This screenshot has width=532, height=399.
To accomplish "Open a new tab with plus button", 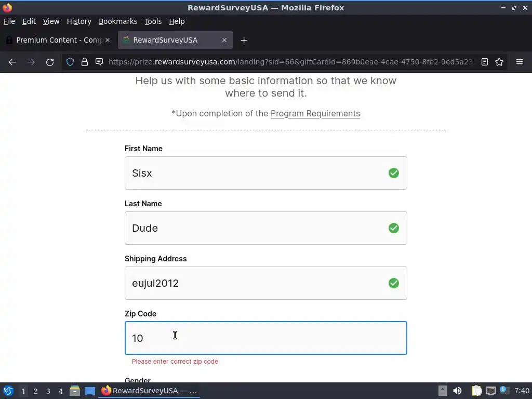I will pyautogui.click(x=244, y=41).
